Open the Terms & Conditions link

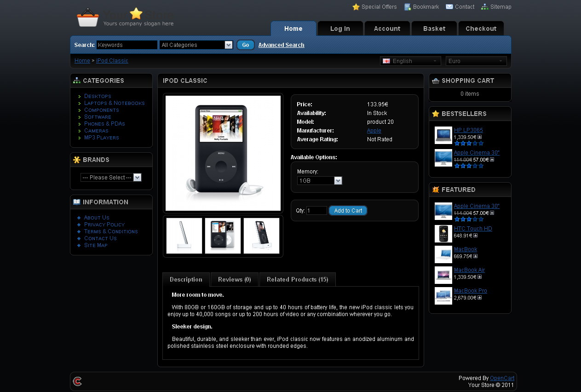click(x=111, y=231)
